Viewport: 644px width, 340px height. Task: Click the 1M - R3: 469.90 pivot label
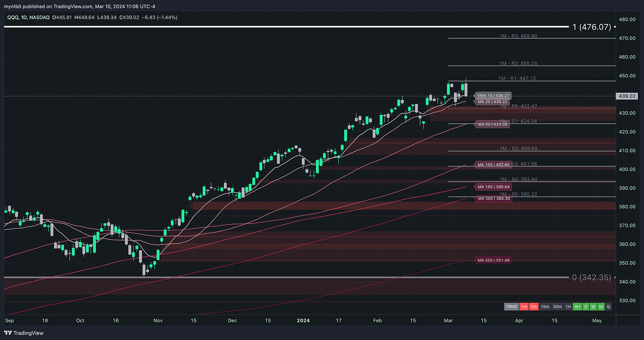click(517, 36)
